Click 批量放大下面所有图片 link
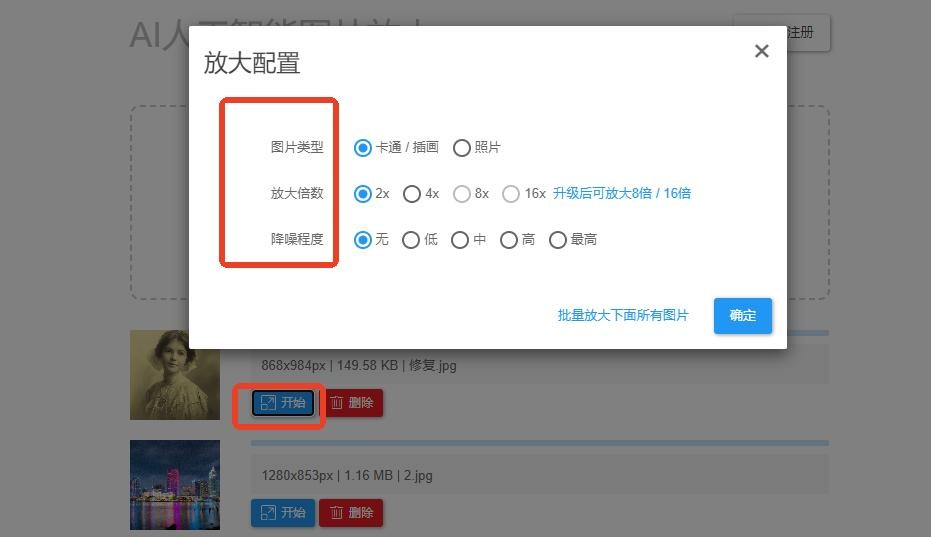 (x=623, y=316)
